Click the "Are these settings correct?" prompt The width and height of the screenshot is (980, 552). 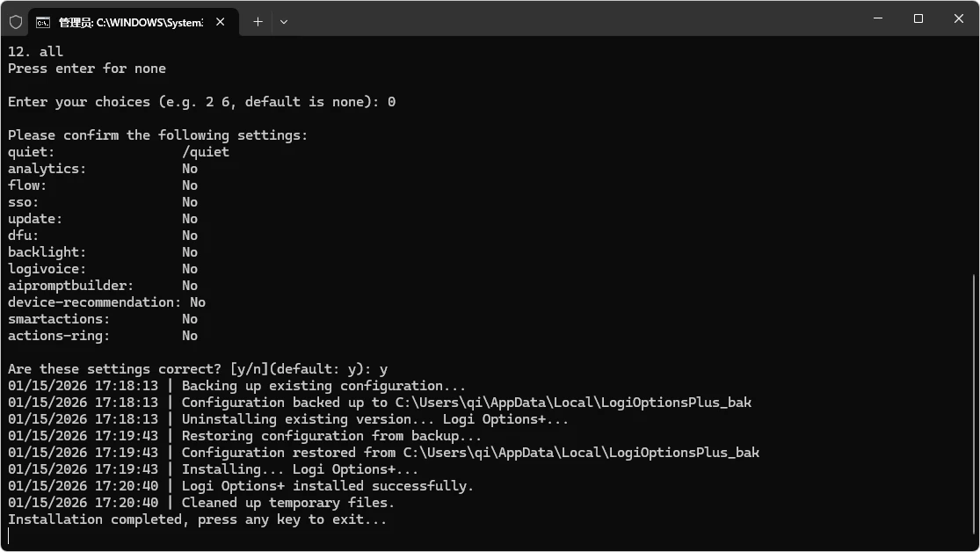pyautogui.click(x=193, y=369)
